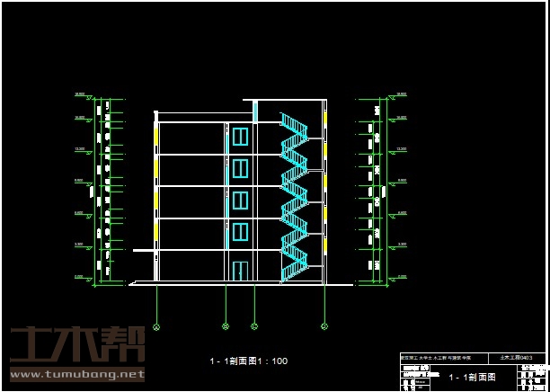
Task: Click the 土木帮 watermark logo
Action: tap(75, 344)
